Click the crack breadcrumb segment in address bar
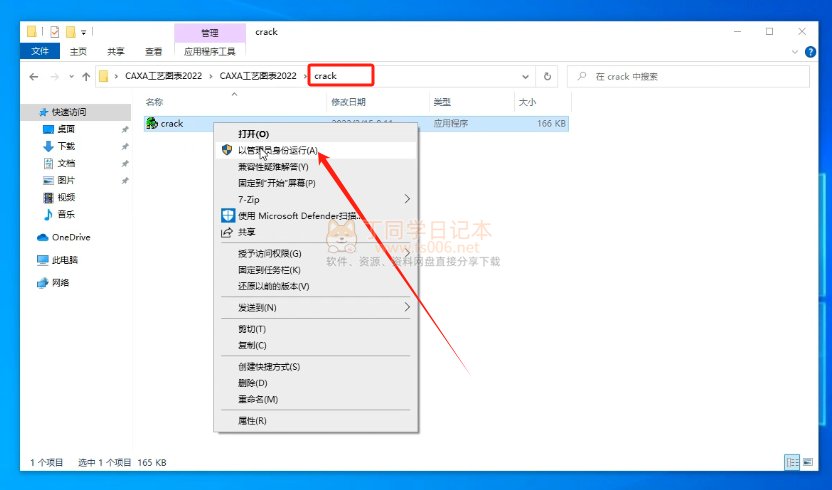Image resolution: width=832 pixels, height=490 pixels. click(325, 76)
